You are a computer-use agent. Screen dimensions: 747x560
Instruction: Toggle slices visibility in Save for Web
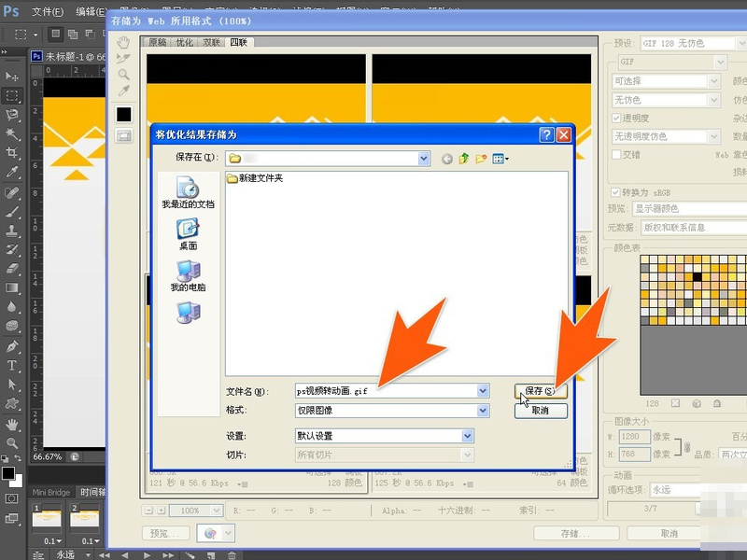124,136
